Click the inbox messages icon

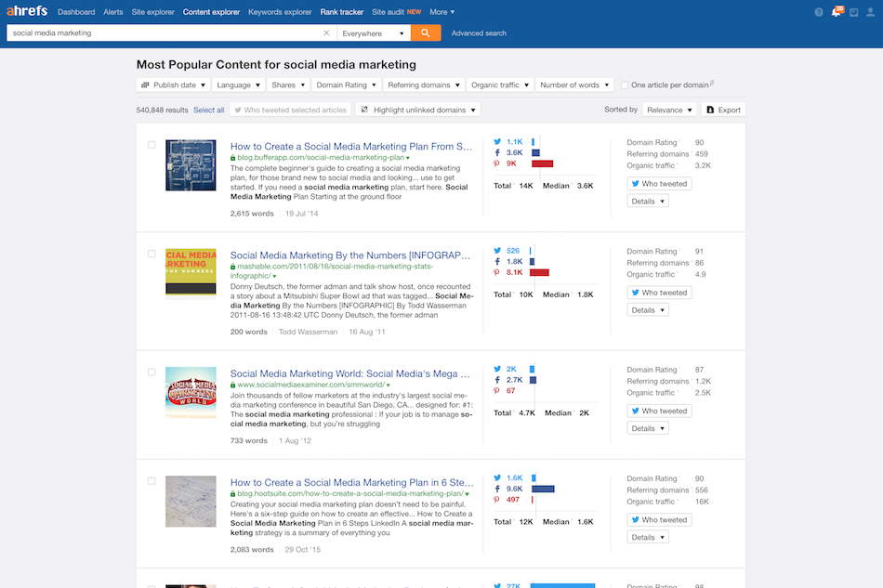(x=852, y=12)
